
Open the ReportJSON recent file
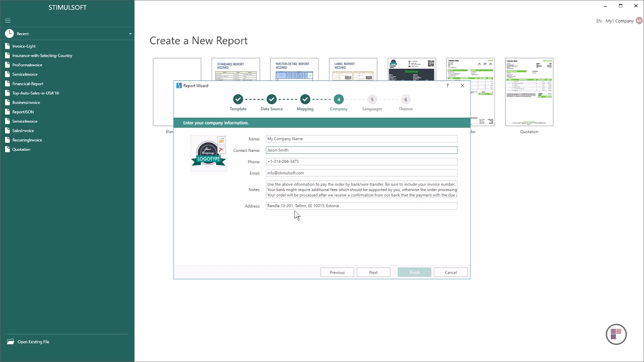pos(23,112)
